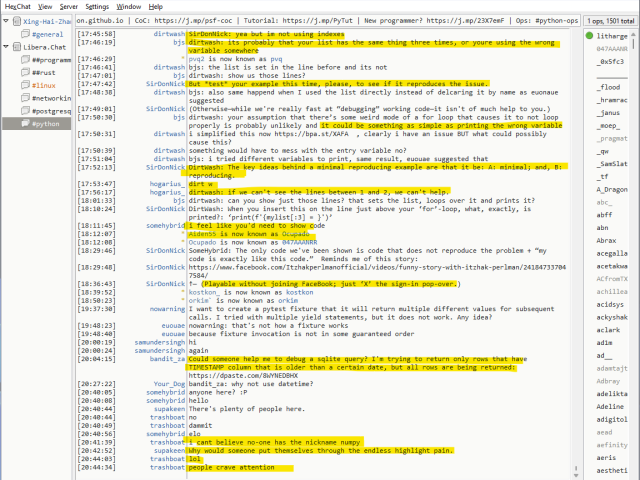The image size is (640, 480).
Task: Select user adelikta in the user list
Action: 612,394
